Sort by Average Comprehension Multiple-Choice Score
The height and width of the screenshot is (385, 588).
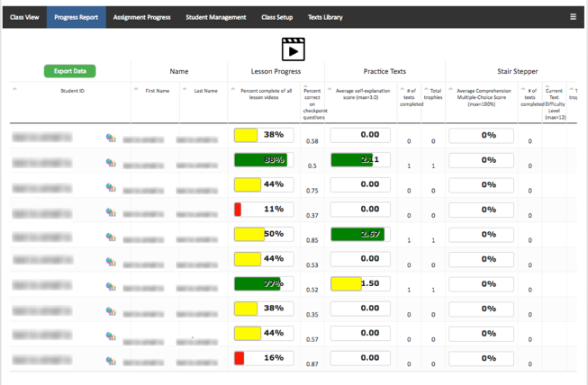point(451,89)
